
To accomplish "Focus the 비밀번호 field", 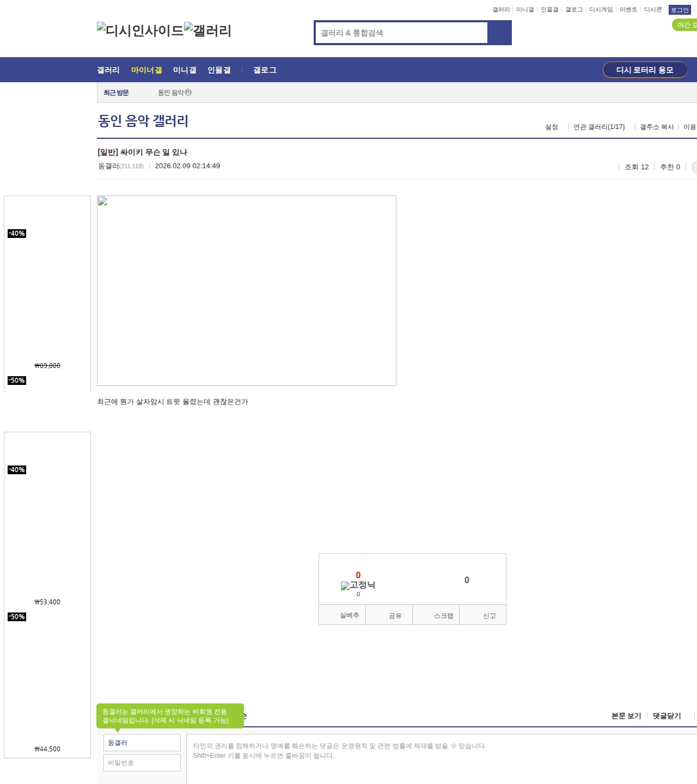I will [x=142, y=763].
